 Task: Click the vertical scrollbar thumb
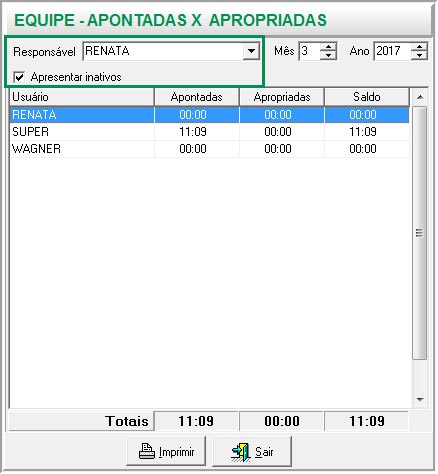coord(420,233)
